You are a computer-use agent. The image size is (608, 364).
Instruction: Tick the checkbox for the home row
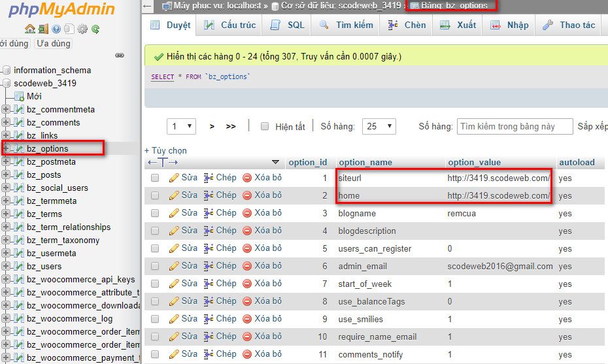click(x=155, y=195)
